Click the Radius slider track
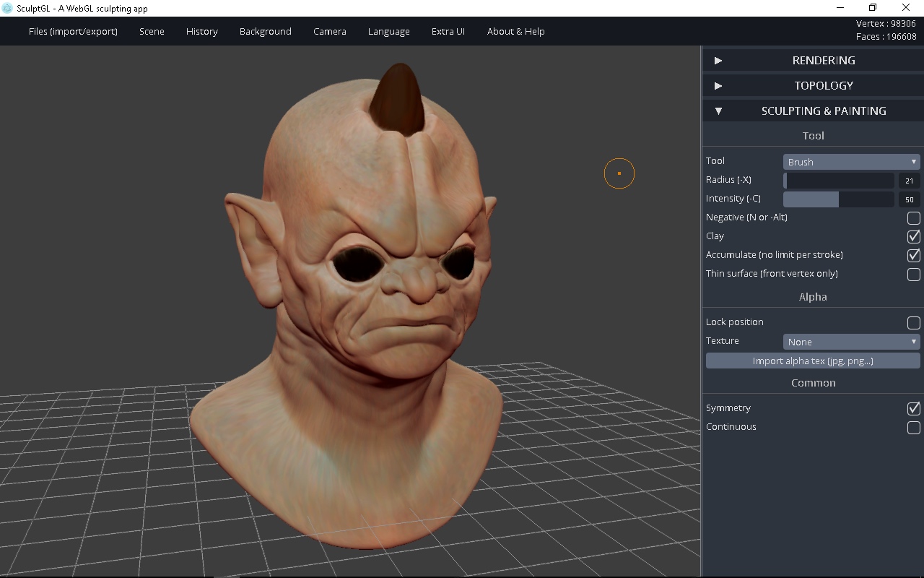Screen dimensions: 924x578 (839, 181)
